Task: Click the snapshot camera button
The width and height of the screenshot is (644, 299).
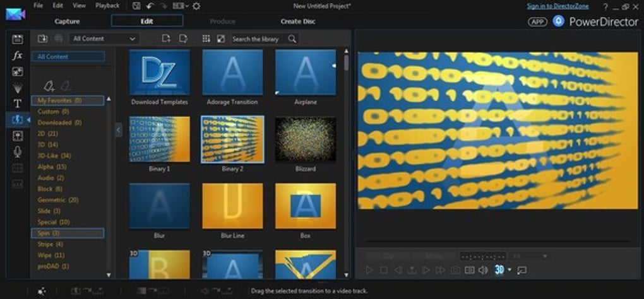Action: [455, 270]
